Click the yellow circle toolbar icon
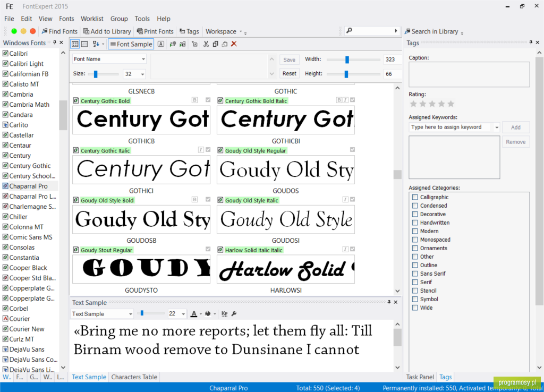The height and width of the screenshot is (392, 544). tap(23, 31)
